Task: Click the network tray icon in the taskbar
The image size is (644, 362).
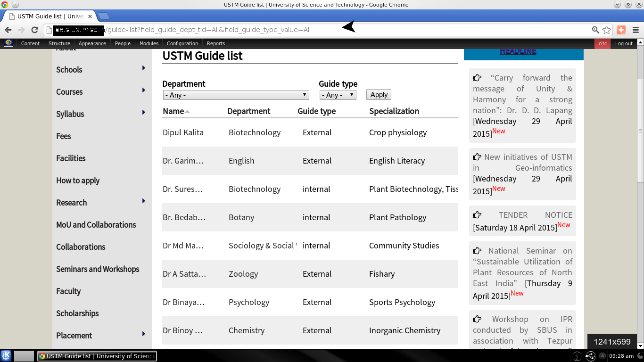Action: (x=591, y=356)
